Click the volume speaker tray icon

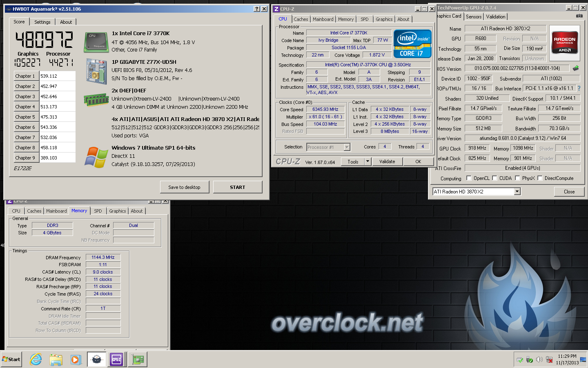point(539,359)
